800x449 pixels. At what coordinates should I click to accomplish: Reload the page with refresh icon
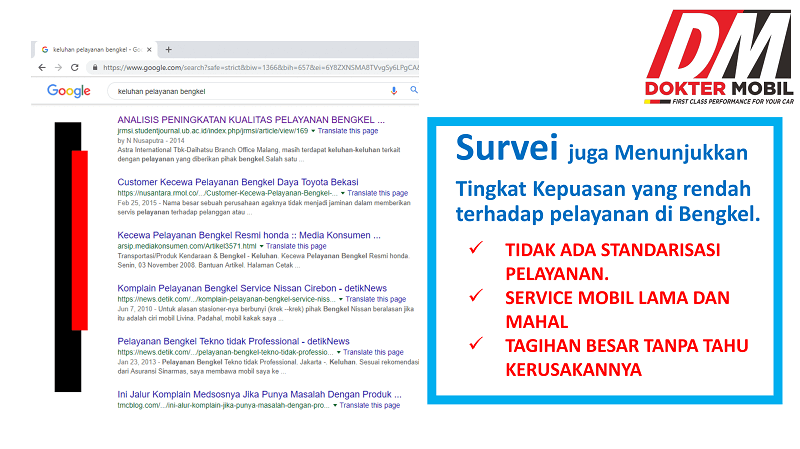point(74,67)
